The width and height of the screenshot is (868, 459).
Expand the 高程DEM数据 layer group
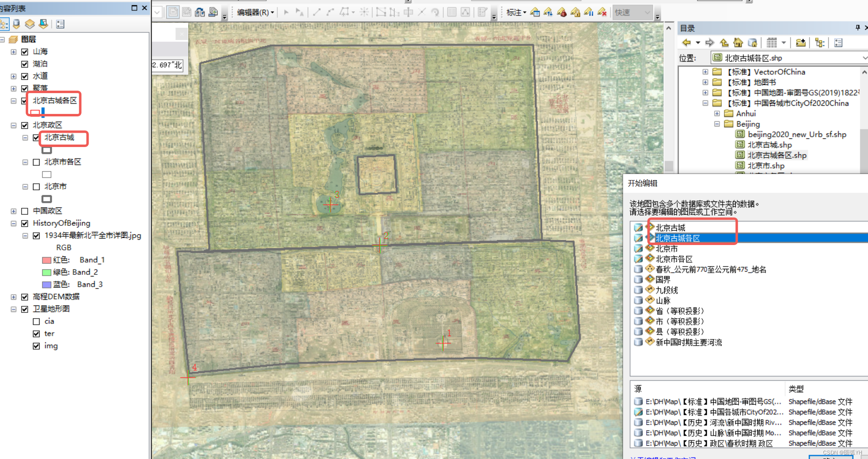(13, 297)
